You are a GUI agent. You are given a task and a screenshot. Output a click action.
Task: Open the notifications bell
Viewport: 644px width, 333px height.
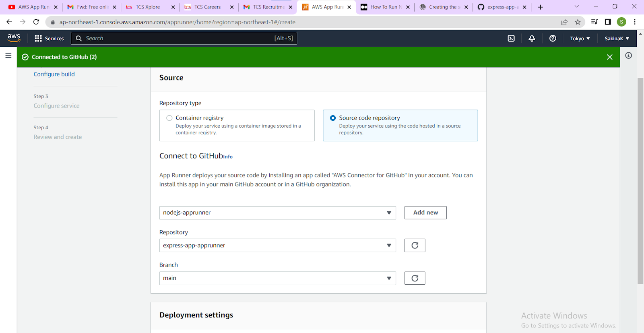532,38
